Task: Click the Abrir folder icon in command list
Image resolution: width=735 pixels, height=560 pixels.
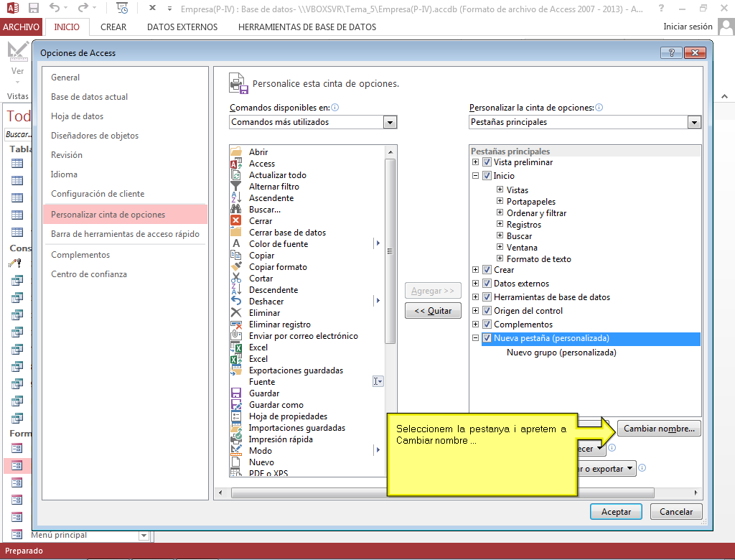Action: coord(236,152)
